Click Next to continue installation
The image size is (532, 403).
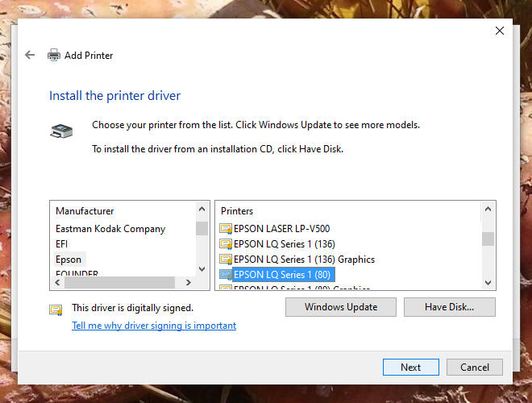point(411,367)
